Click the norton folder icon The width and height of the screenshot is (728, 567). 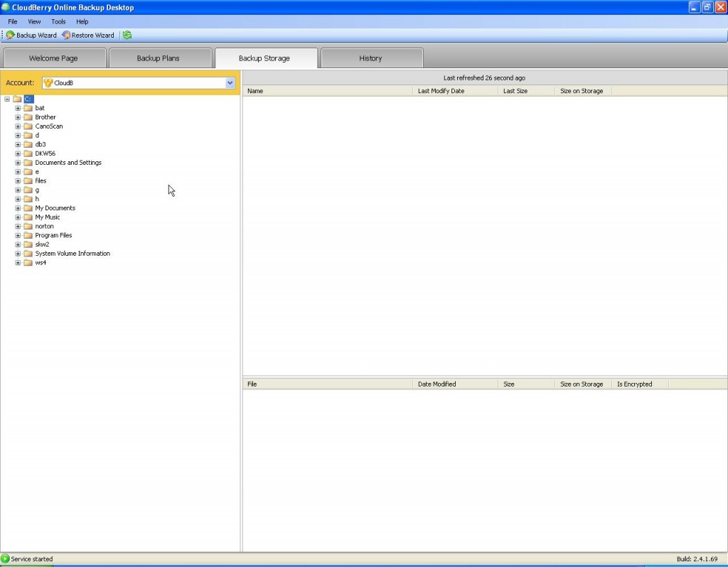point(28,226)
